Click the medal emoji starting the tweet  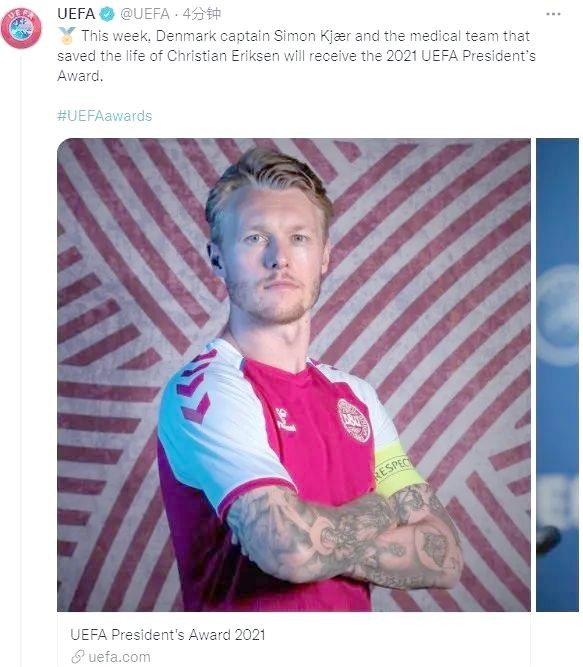click(x=66, y=36)
